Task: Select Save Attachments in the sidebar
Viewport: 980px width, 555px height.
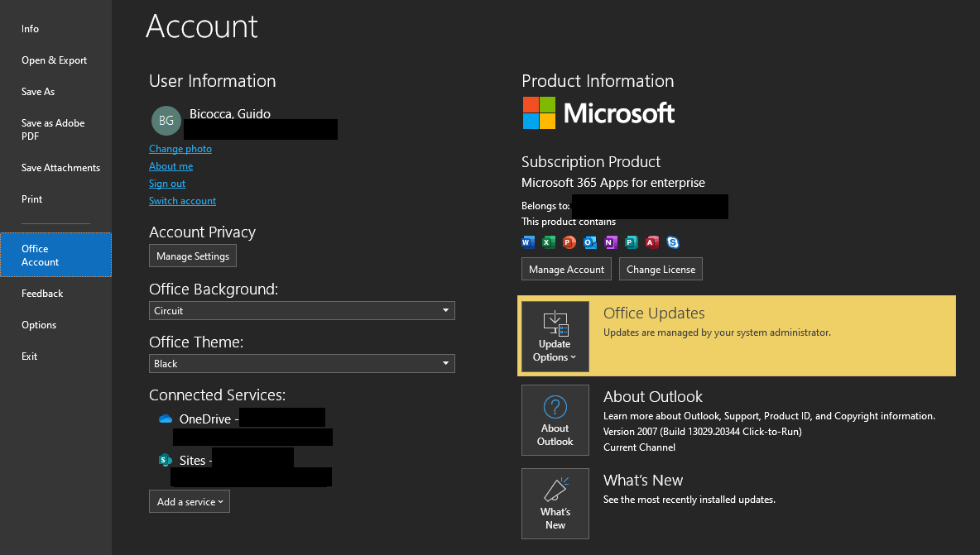Action: [60, 167]
